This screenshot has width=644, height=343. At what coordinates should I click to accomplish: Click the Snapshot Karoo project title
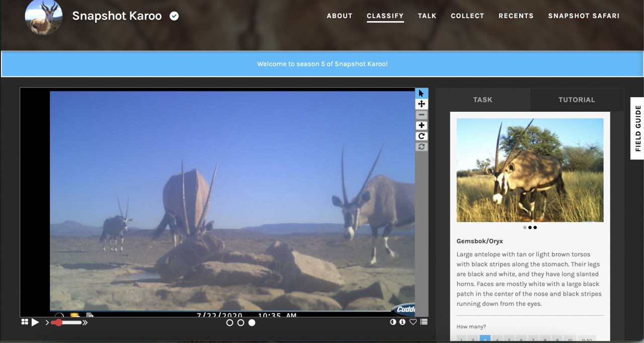(x=117, y=16)
